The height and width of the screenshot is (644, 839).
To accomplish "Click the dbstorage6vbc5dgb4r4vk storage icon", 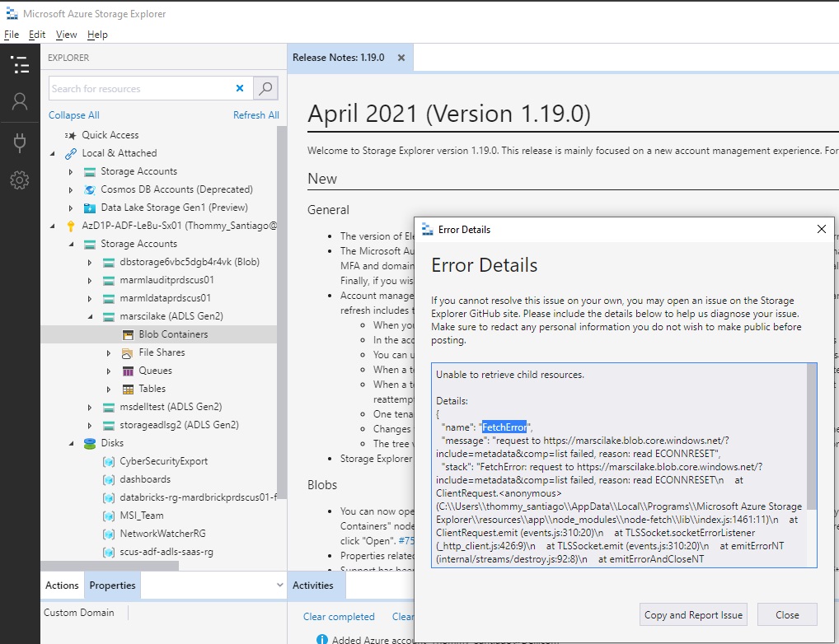I will 109,263.
